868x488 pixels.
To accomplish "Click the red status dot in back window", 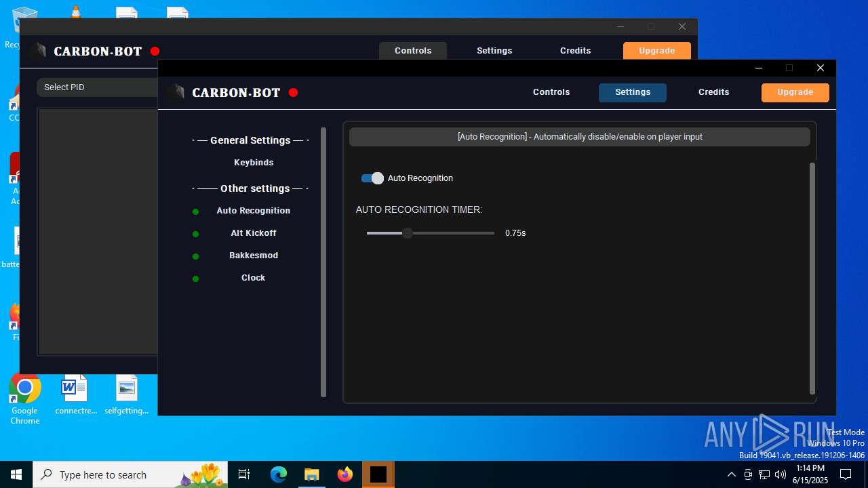I will (x=155, y=52).
